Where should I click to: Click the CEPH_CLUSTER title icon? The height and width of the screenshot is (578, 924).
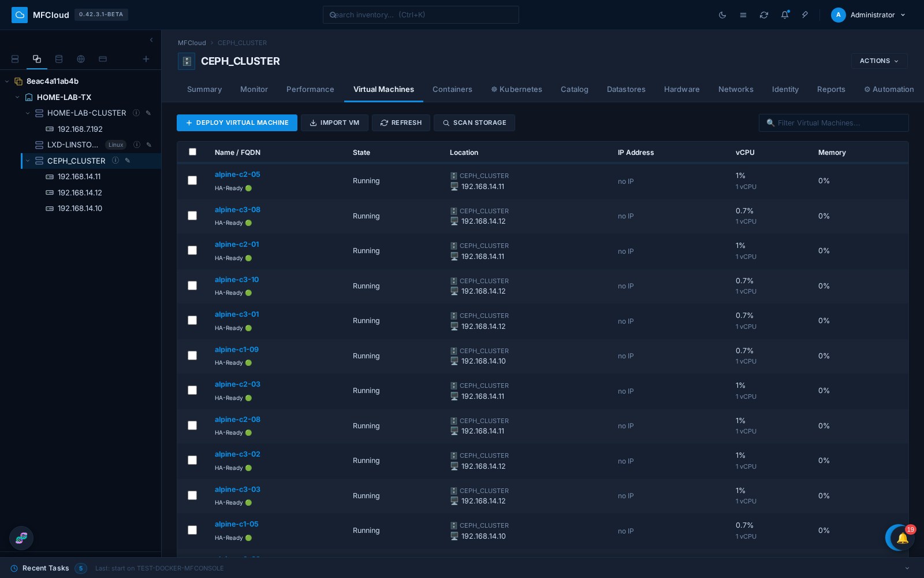coord(187,61)
